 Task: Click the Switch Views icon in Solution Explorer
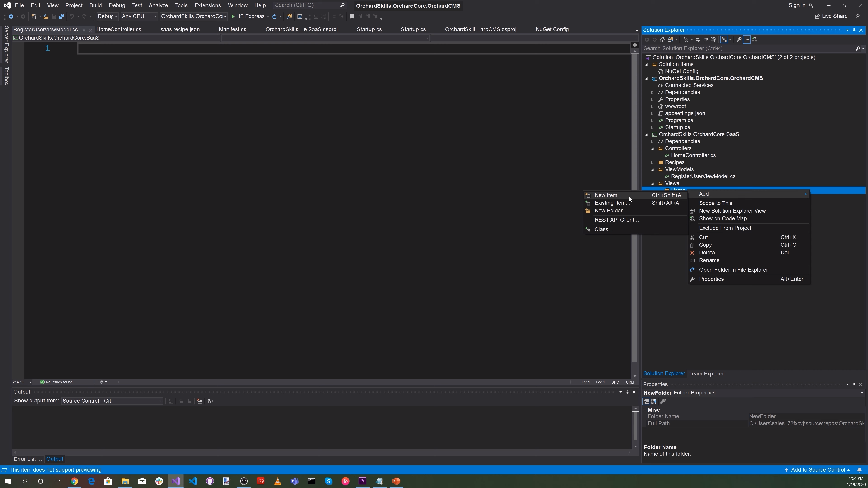tap(670, 40)
